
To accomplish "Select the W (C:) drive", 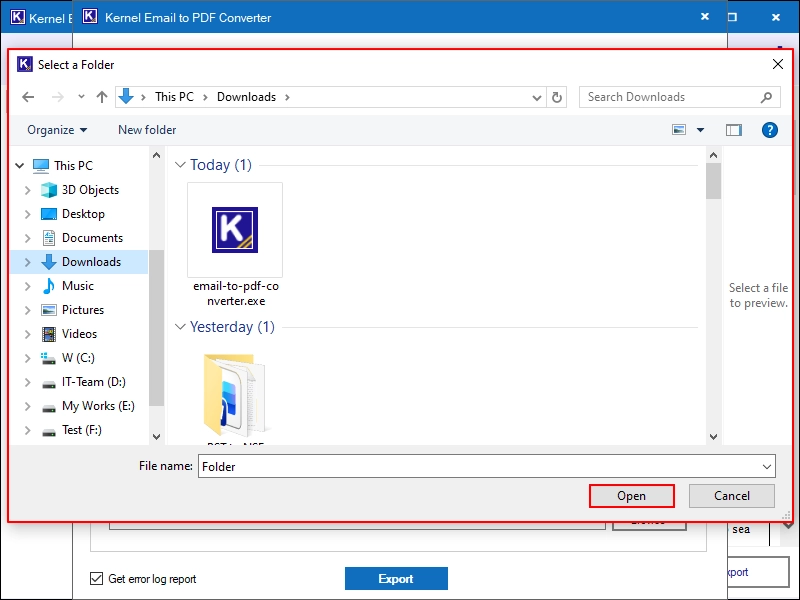I will (78, 358).
